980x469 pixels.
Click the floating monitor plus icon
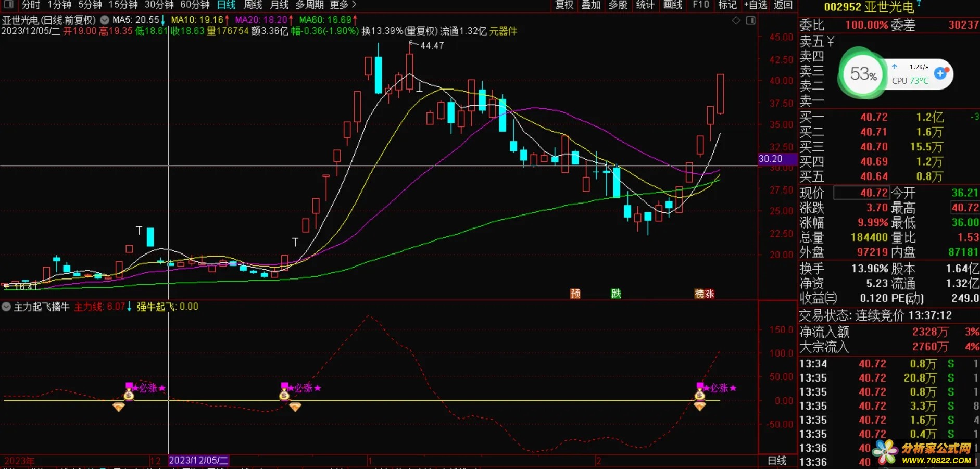pos(940,73)
